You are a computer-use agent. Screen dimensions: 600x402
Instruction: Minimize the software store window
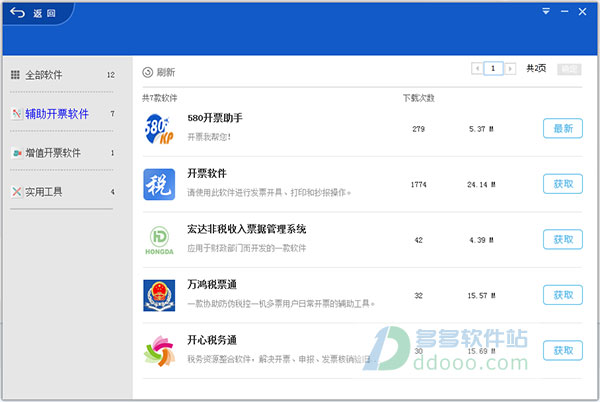point(564,11)
